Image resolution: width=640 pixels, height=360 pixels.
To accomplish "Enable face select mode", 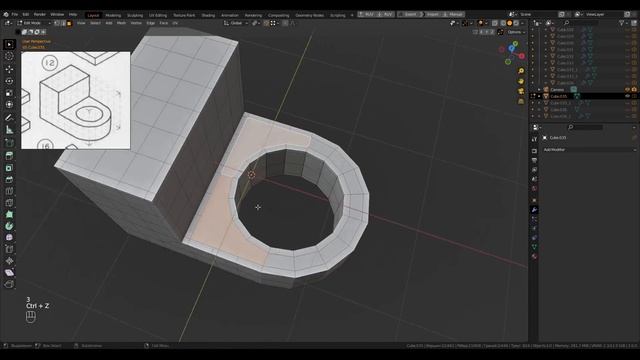I will (69, 23).
